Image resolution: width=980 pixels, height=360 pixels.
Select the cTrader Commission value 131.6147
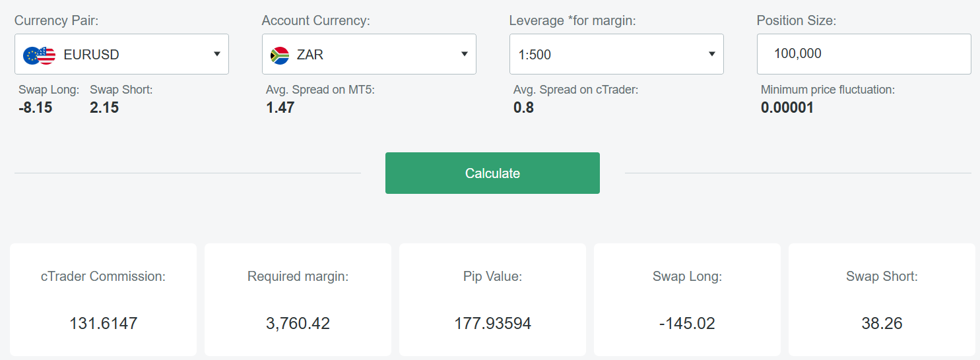coord(103,324)
